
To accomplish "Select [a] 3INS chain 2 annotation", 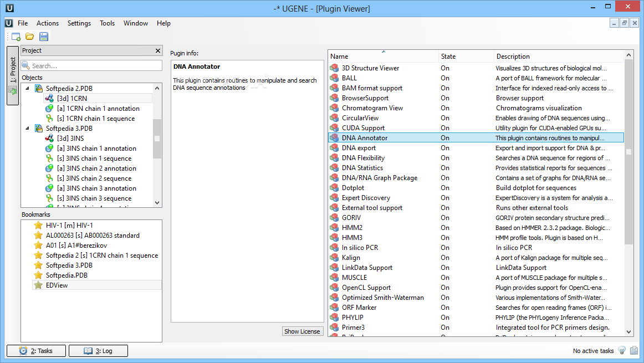I will (x=96, y=168).
